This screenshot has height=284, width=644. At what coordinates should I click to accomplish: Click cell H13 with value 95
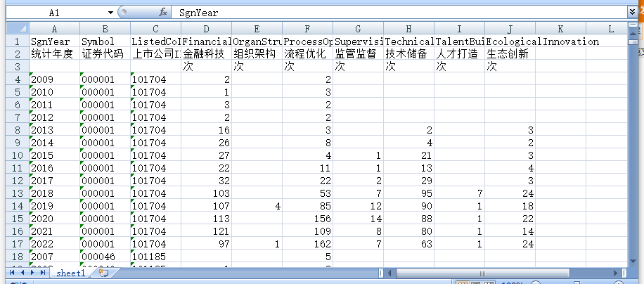(x=408, y=193)
